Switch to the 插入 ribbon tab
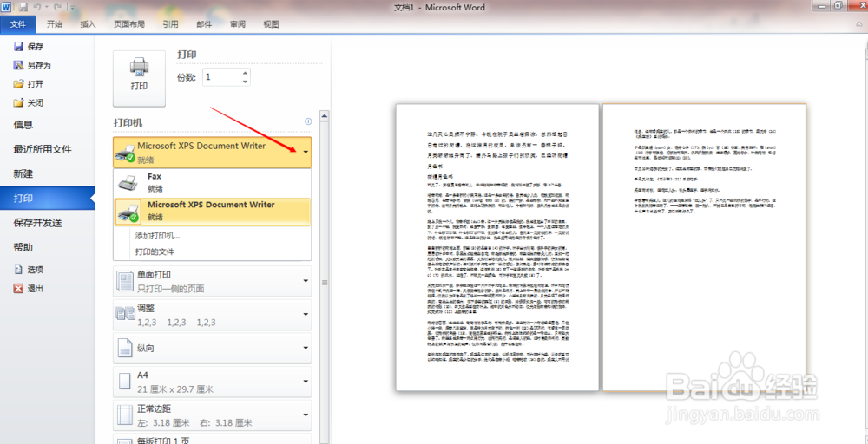 click(88, 24)
